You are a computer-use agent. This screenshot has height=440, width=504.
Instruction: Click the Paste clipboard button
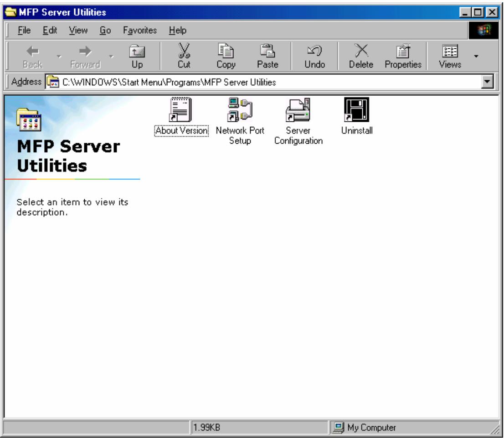(267, 56)
